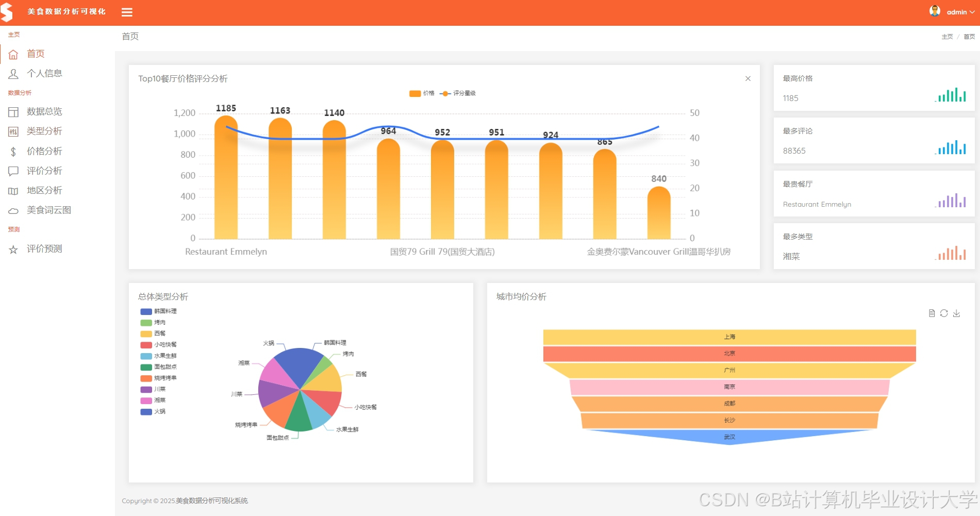Select the 数据总览 data overview icon
The width and height of the screenshot is (980, 516).
coord(13,111)
